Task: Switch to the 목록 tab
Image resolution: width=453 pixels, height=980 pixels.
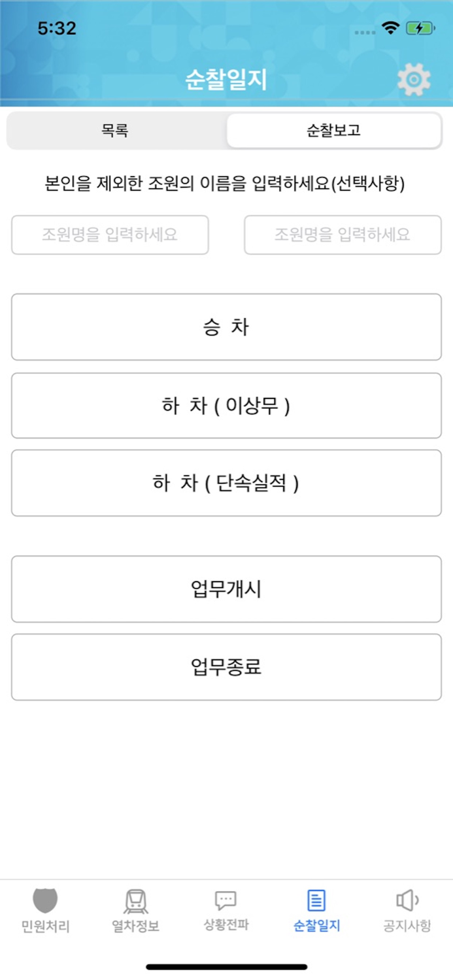Action: pyautogui.click(x=115, y=131)
